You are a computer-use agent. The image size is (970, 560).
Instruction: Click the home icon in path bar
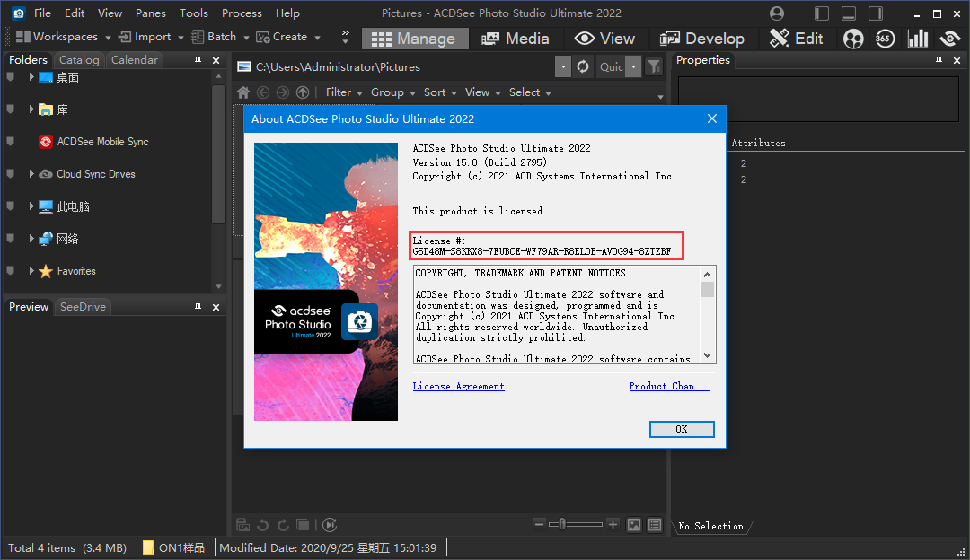point(242,92)
